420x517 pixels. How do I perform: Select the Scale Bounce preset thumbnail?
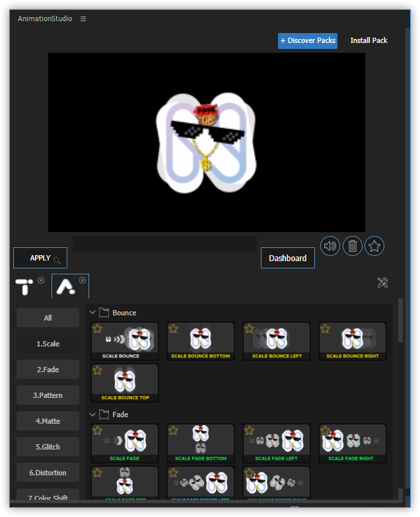pyautogui.click(x=125, y=341)
